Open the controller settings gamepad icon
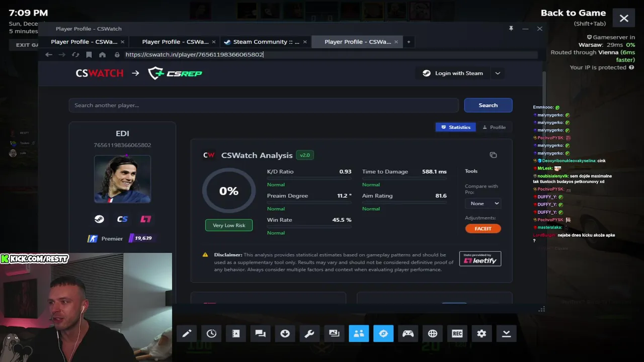 [408, 333]
